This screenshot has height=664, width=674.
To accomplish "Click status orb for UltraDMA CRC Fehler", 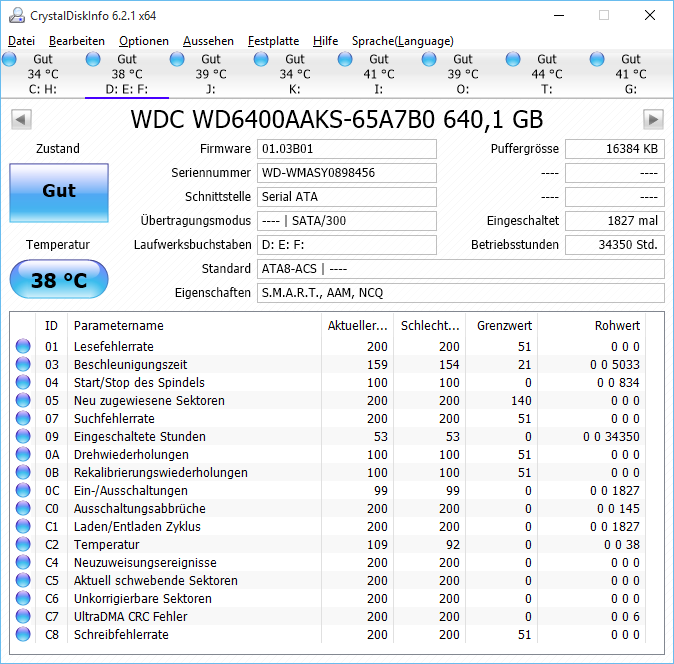I will point(23,617).
